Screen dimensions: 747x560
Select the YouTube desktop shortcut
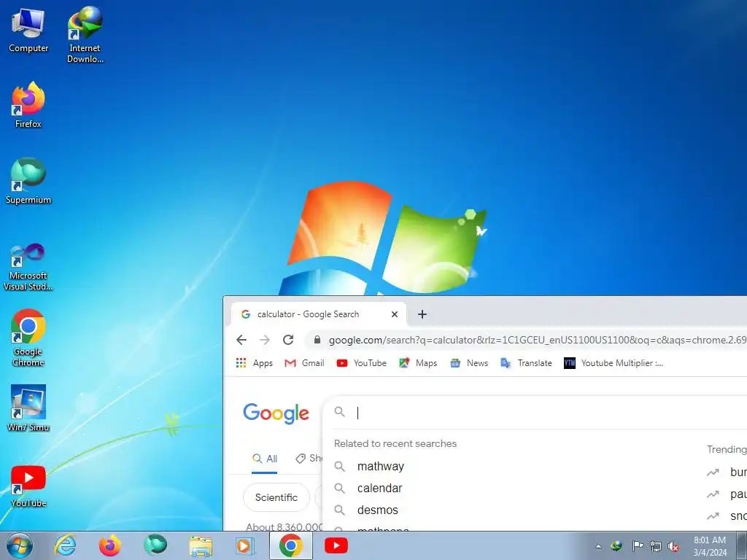pos(28,486)
